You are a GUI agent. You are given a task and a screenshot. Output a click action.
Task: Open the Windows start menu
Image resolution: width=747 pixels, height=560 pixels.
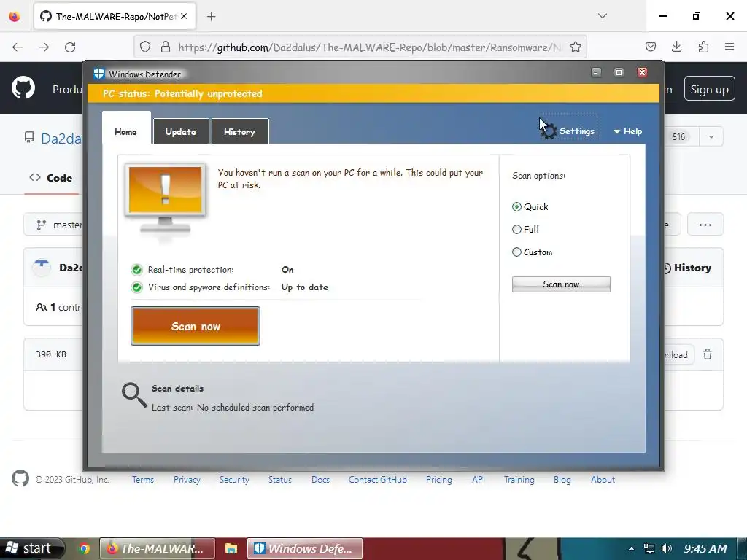click(x=32, y=548)
